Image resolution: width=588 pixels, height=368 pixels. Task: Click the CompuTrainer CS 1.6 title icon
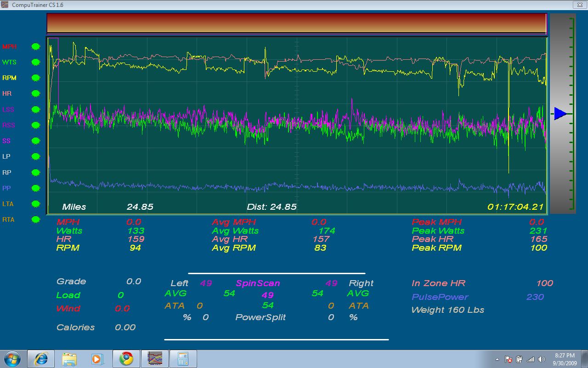(5, 4)
